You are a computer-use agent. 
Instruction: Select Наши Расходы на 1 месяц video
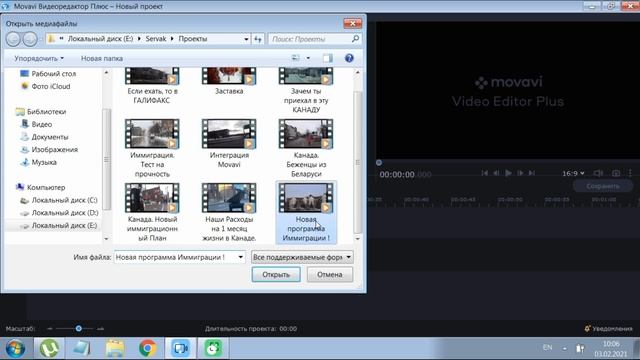(229, 212)
